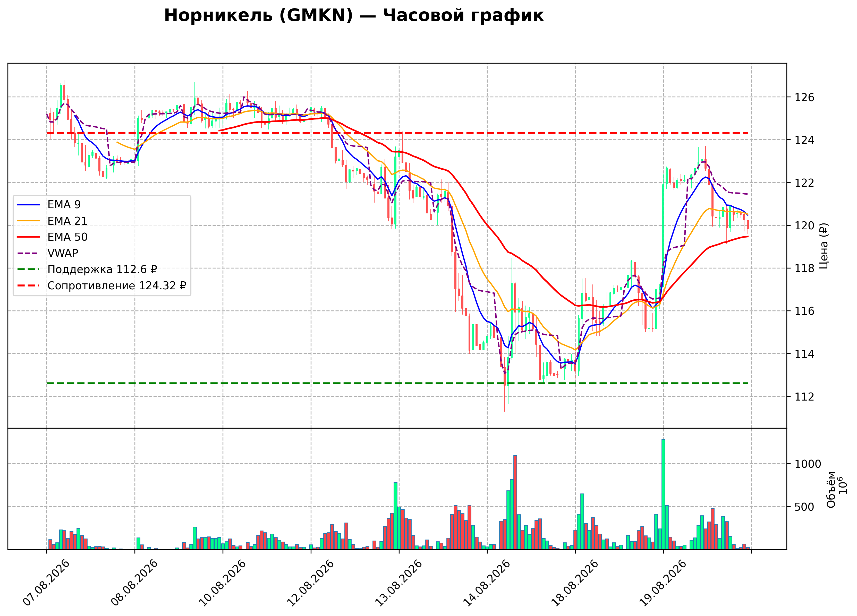Click the date label 12.08.2026
This screenshot has height=616, width=857.
coord(311,583)
